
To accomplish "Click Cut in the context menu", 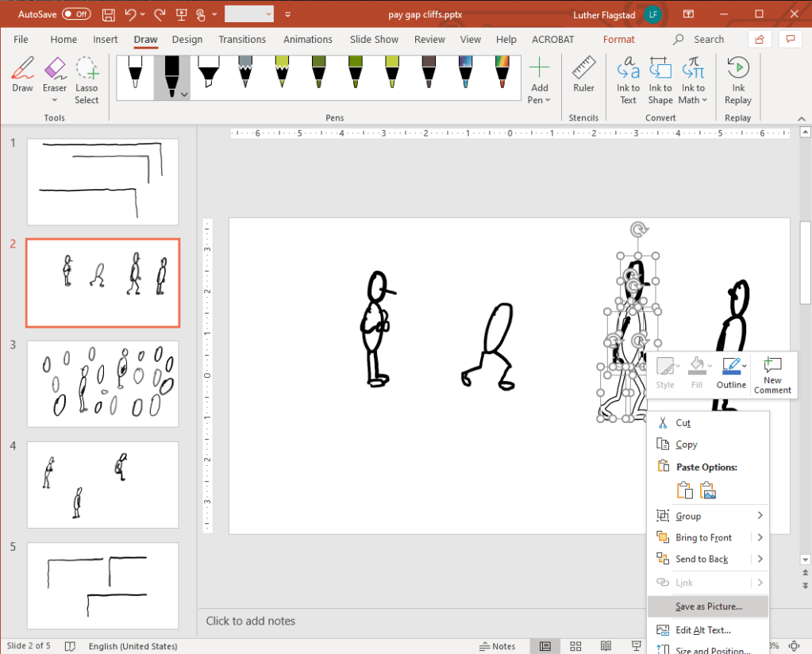I will coord(683,423).
